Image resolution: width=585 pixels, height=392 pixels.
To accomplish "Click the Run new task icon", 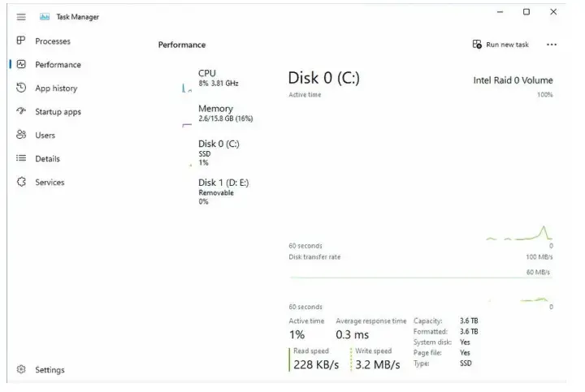I will 477,45.
